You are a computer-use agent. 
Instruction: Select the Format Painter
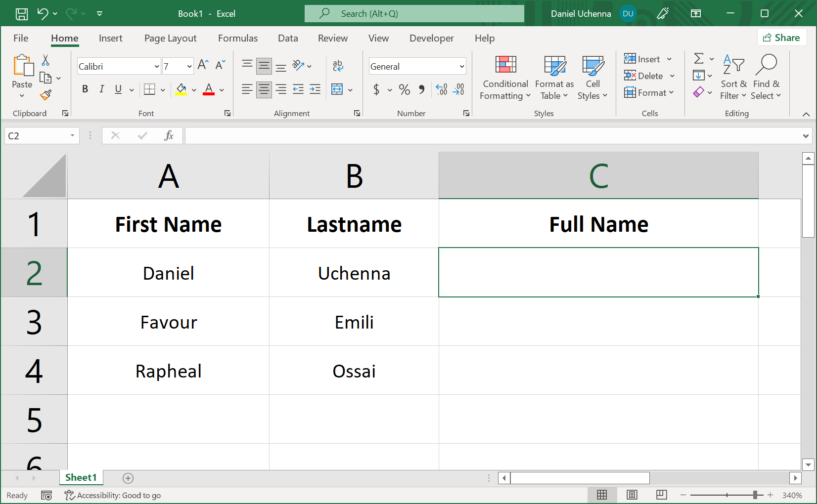tap(46, 95)
